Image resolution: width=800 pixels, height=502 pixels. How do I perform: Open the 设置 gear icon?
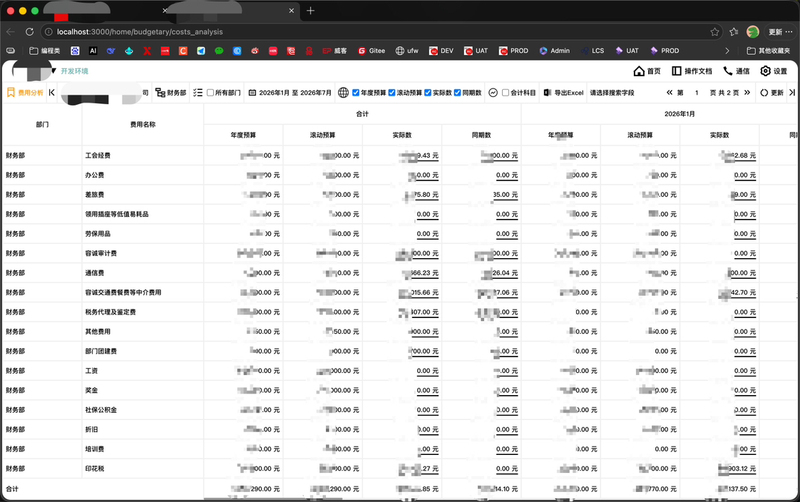click(765, 71)
